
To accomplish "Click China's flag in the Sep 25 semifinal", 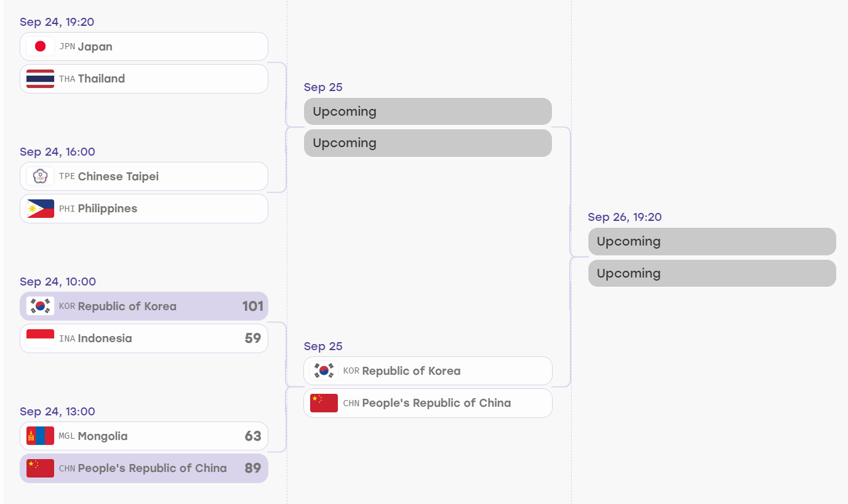I will point(324,403).
